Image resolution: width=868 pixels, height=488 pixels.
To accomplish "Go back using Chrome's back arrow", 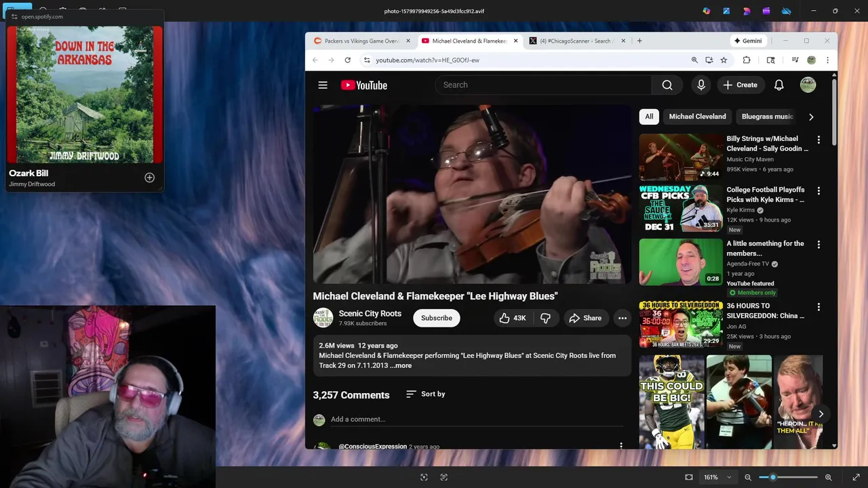I will 315,60.
